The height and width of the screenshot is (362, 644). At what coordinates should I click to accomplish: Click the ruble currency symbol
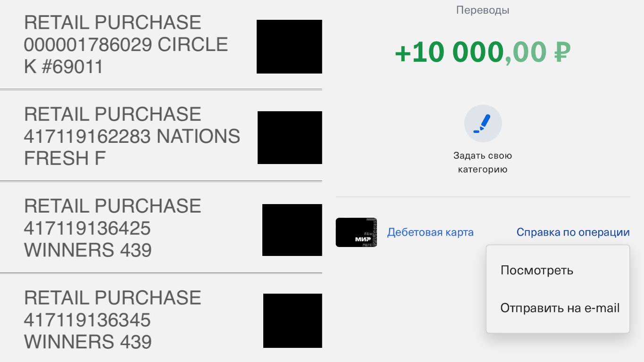pos(562,52)
